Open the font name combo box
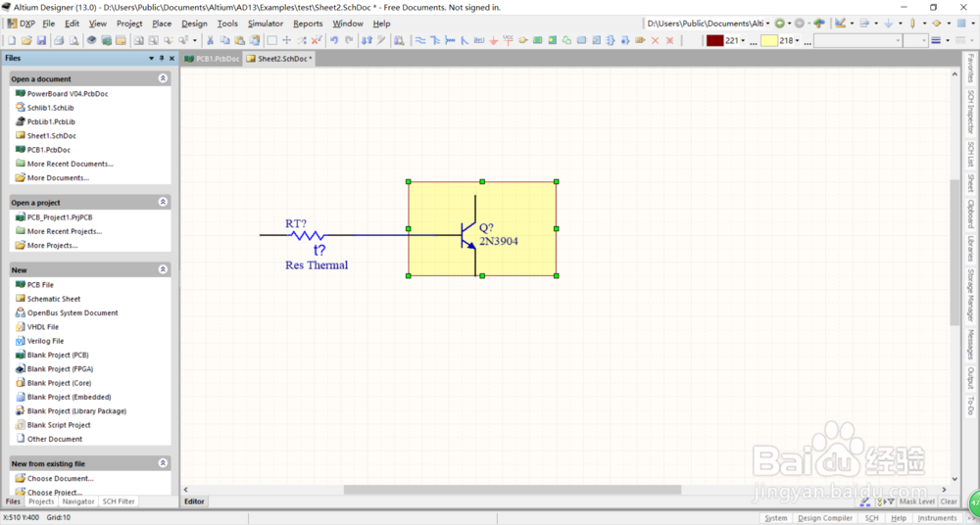 coord(857,40)
